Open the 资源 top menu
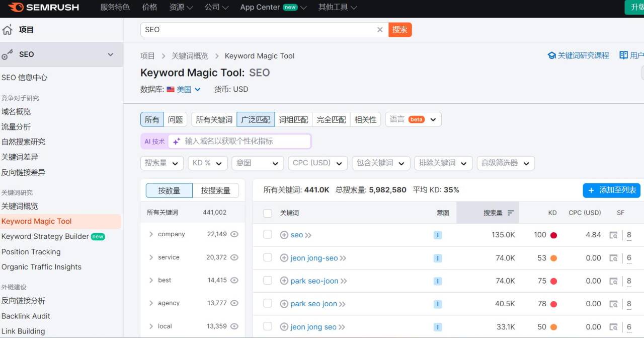This screenshot has height=338, width=644. pos(181,7)
